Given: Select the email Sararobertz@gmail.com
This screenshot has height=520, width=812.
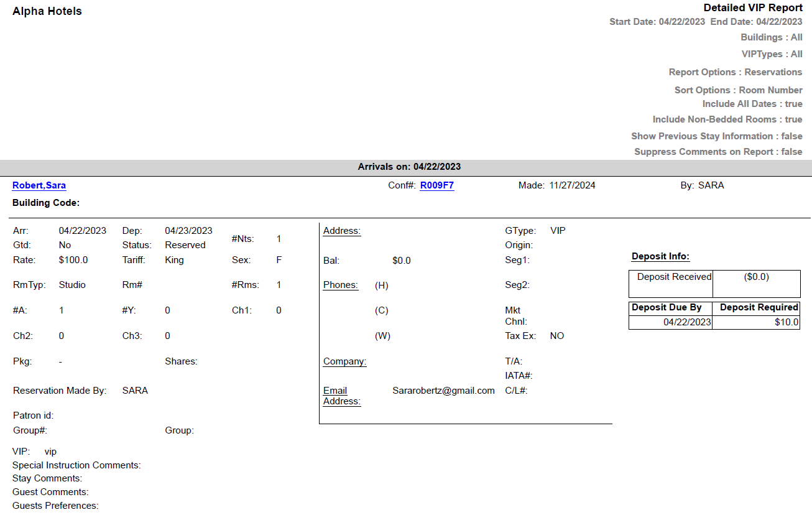Looking at the screenshot, I should [443, 390].
